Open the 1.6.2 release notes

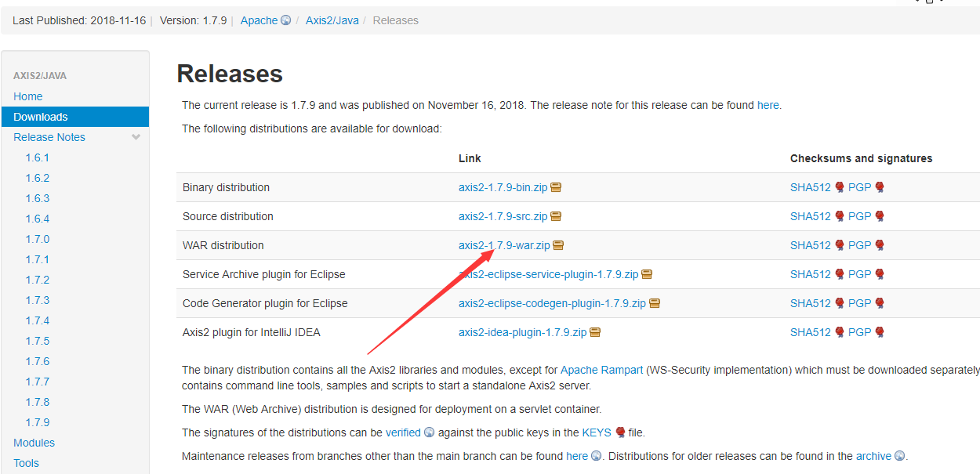coord(37,178)
